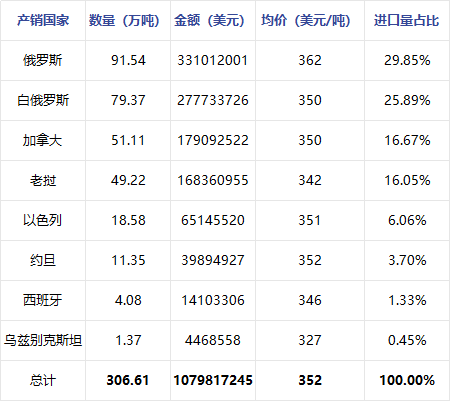Click quantity value 1.37

click(x=128, y=340)
